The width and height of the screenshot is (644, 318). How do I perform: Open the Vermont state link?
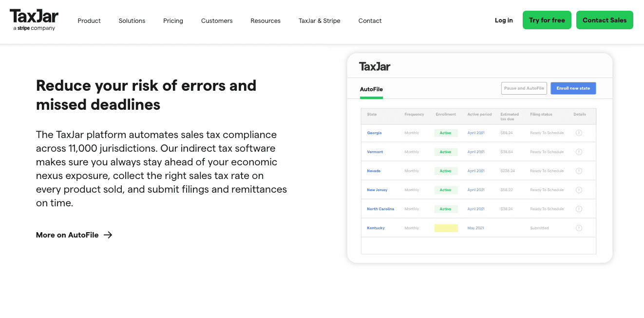pyautogui.click(x=375, y=152)
